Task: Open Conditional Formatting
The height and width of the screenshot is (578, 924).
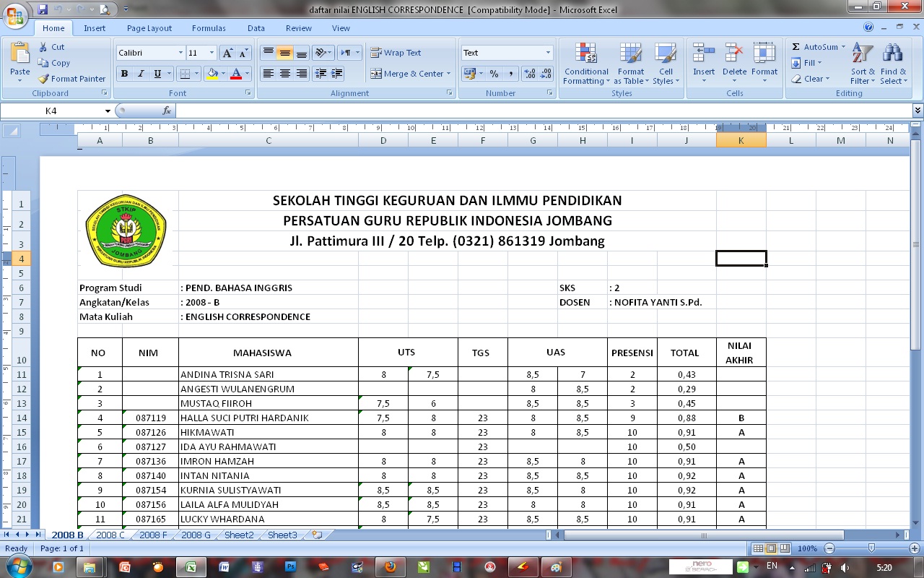Action: [586, 64]
